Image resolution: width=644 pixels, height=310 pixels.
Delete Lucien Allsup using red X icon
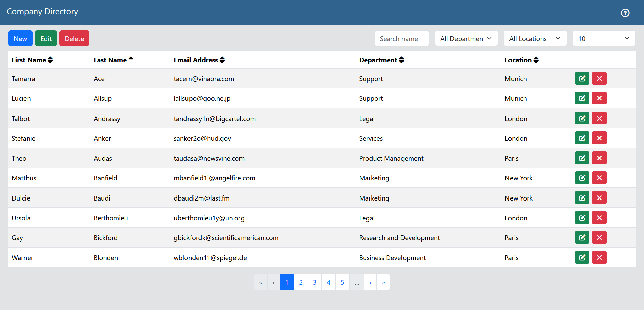599,98
